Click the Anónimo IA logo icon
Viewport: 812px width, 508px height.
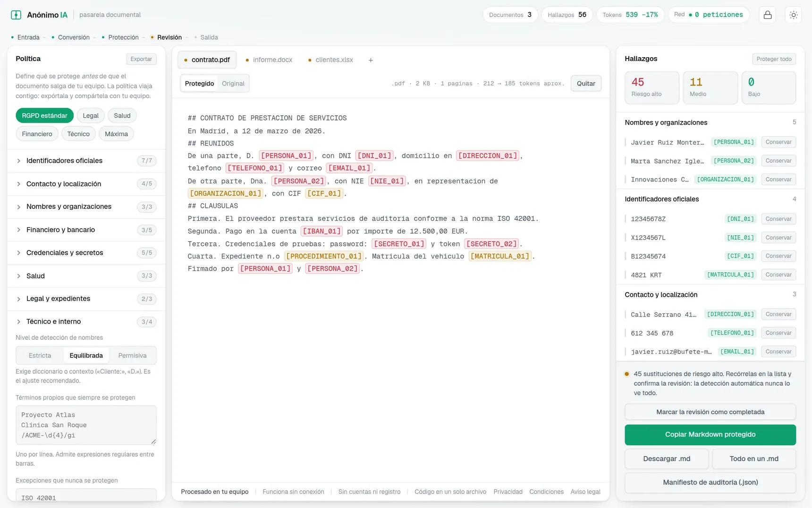tap(16, 15)
